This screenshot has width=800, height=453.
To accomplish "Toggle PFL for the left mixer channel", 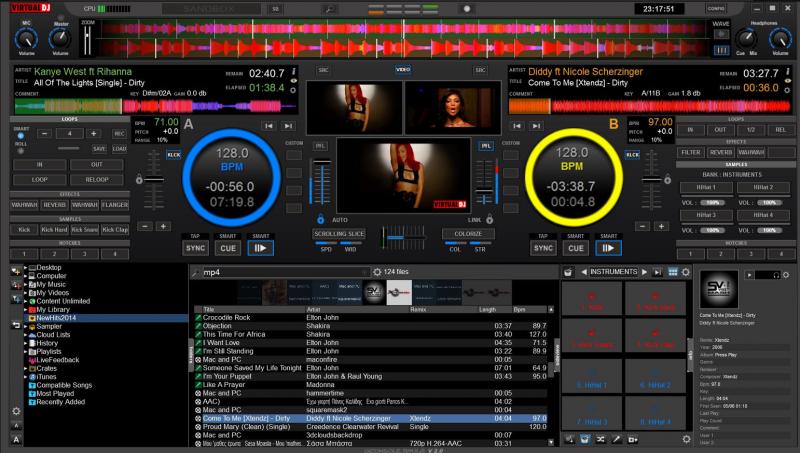I will tap(320, 146).
